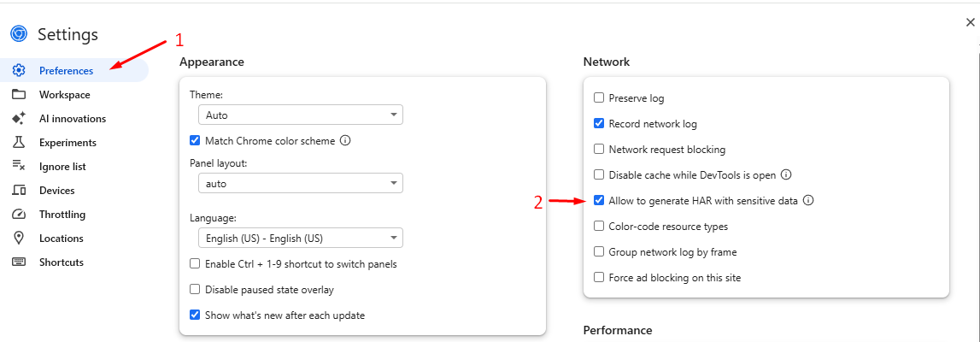980x342 pixels.
Task: Click the Workspace folder icon
Action: pos(19,95)
